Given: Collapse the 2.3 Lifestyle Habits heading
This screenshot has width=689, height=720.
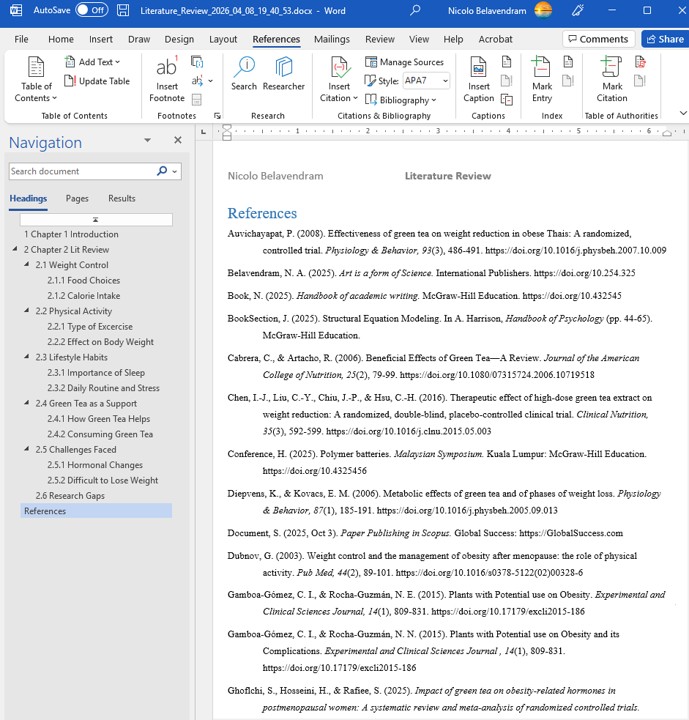Looking at the screenshot, I should click(x=27, y=357).
